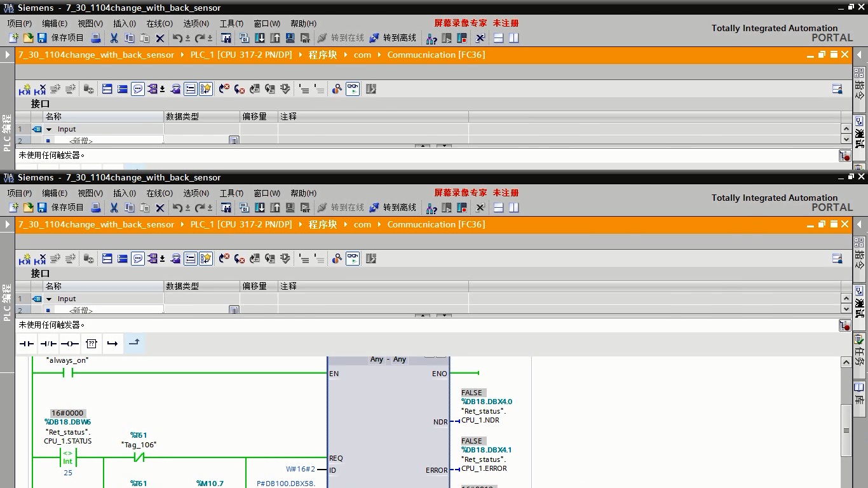This screenshot has width=868, height=488.
Task: Save the project with the lower window's 保存项目 button
Action: (x=60, y=208)
